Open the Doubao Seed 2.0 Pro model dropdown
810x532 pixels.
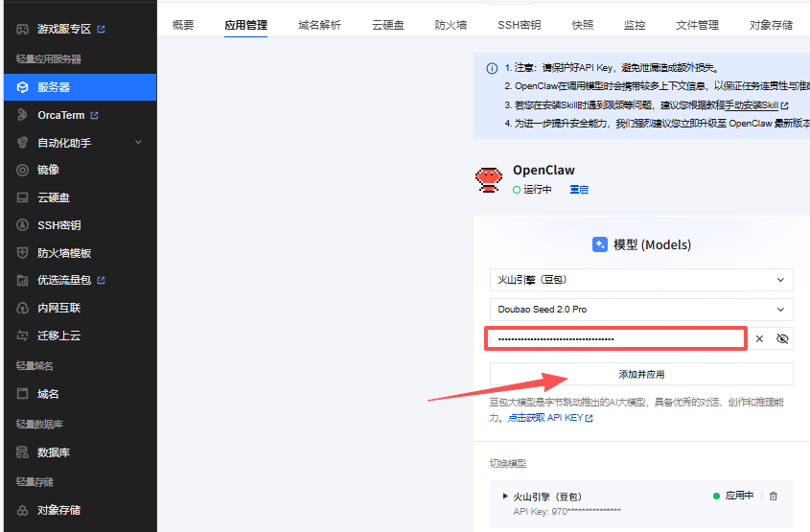[641, 310]
